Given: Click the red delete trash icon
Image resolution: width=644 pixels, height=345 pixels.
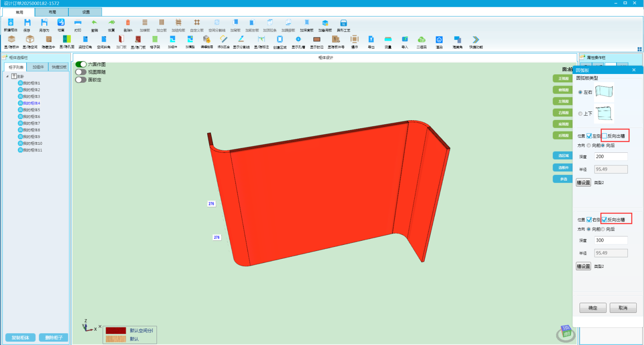Looking at the screenshot, I should 128,23.
